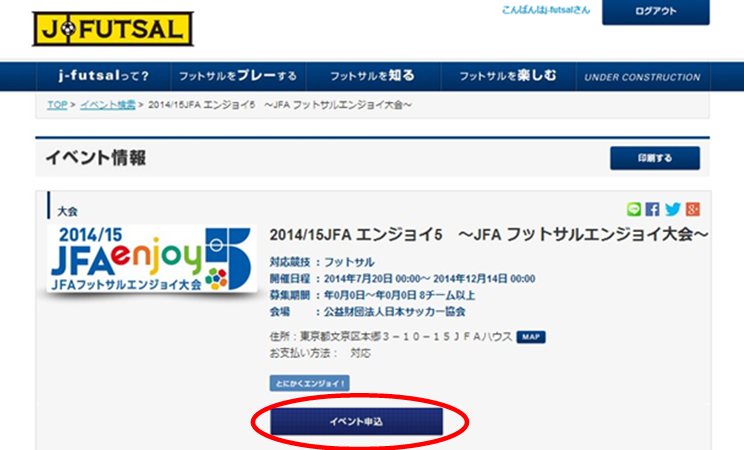The height and width of the screenshot is (450, 744).
Task: Click the とにかくエンジョイ! tag
Action: (x=309, y=383)
